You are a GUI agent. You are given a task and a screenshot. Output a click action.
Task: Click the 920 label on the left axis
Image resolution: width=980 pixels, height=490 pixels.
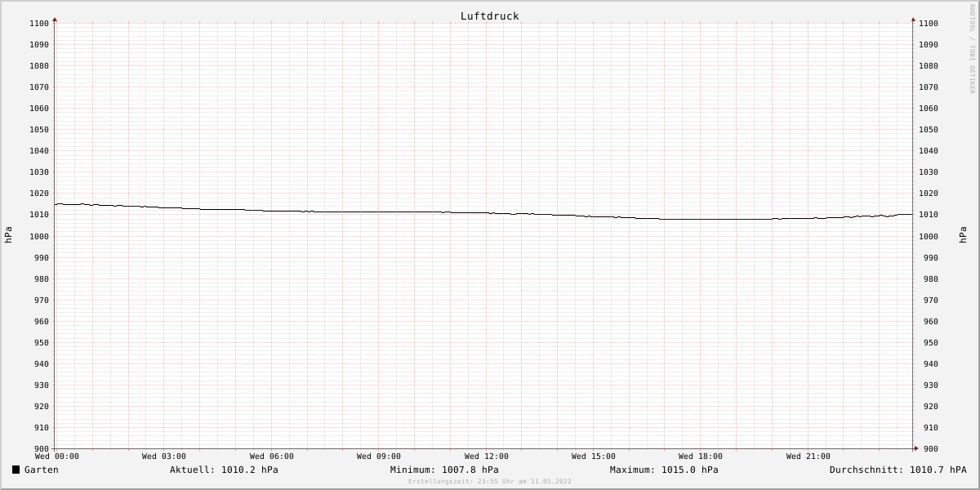(42, 407)
